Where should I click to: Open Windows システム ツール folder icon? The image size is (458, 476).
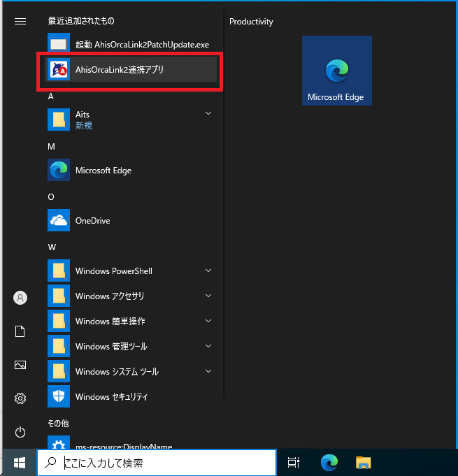coord(59,372)
